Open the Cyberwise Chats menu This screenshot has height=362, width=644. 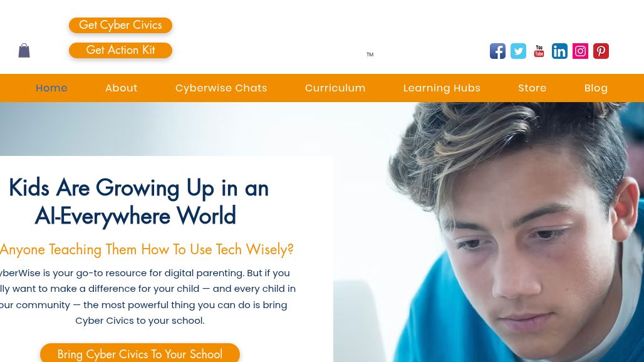(x=221, y=88)
